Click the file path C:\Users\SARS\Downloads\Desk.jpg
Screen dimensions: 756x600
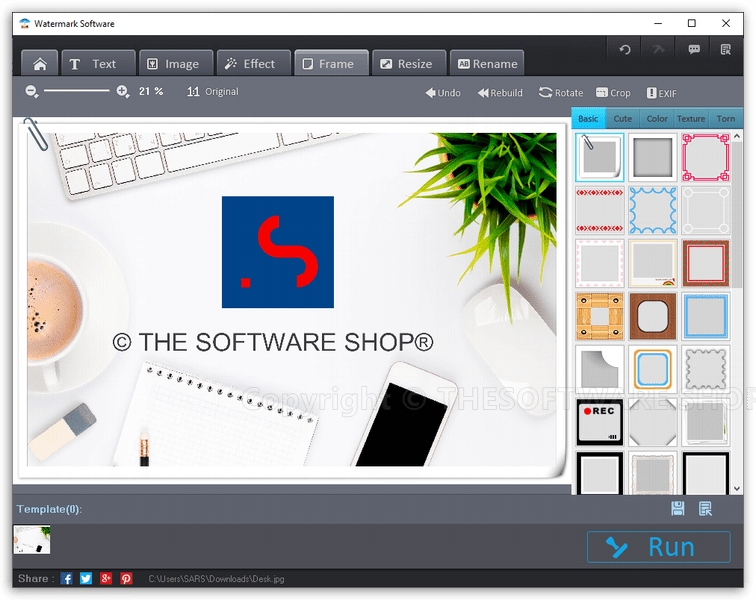point(216,579)
